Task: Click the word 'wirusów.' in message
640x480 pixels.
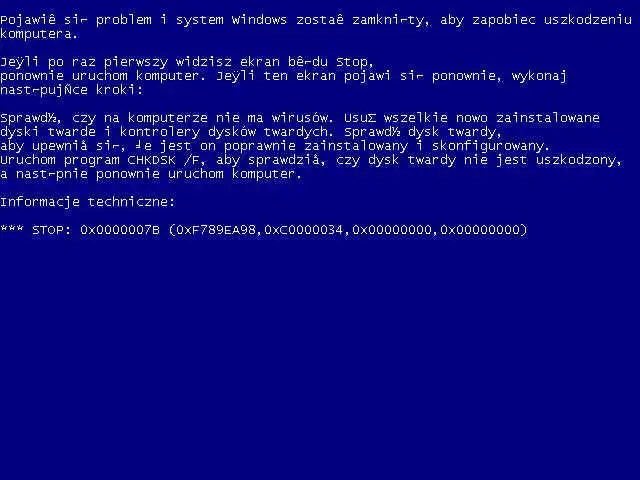Action: point(303,118)
